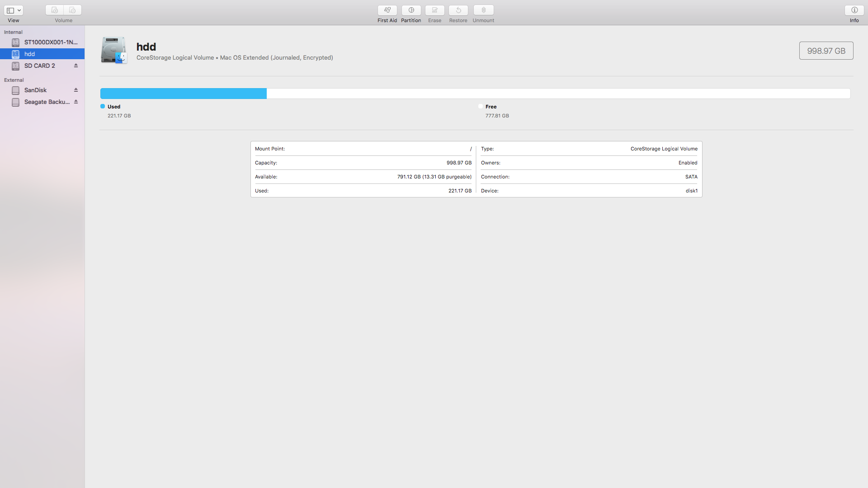Eject the SD CARD 2 volume

point(76,66)
